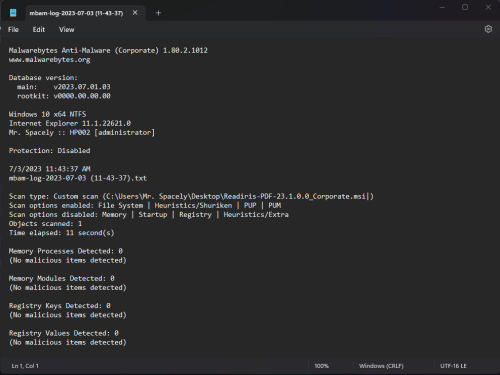The width and height of the screenshot is (500, 375).
Task: Click the 'Internet Explorer 11.1.22621.0' line
Action: pyautogui.click(x=70, y=123)
